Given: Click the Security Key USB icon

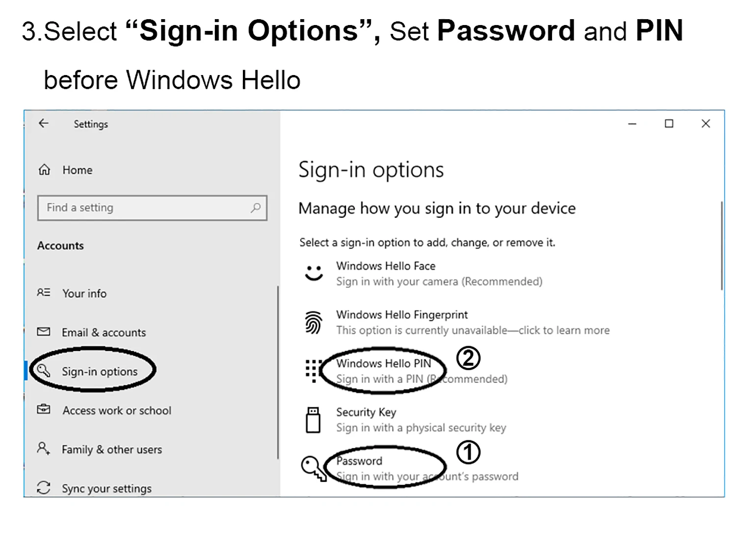Looking at the screenshot, I should [313, 420].
